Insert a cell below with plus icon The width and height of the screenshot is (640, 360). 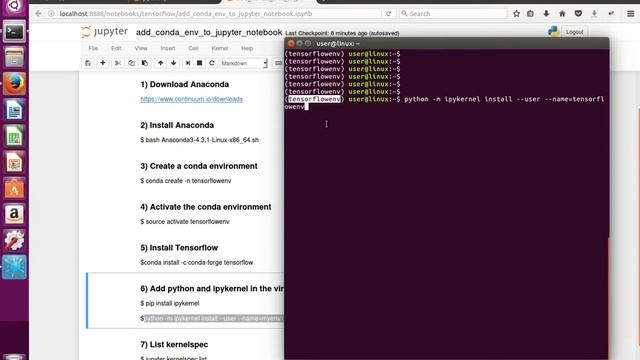click(102, 63)
